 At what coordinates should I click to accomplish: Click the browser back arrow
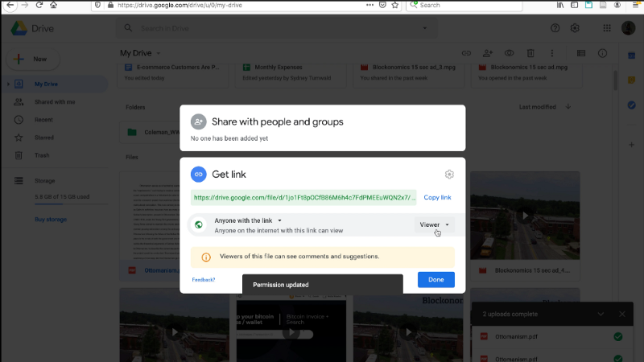point(10,5)
